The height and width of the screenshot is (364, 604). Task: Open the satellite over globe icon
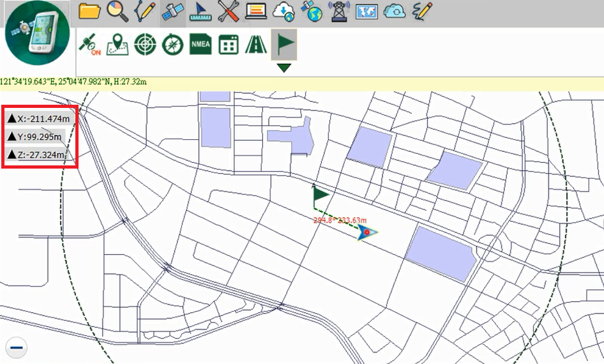312,11
